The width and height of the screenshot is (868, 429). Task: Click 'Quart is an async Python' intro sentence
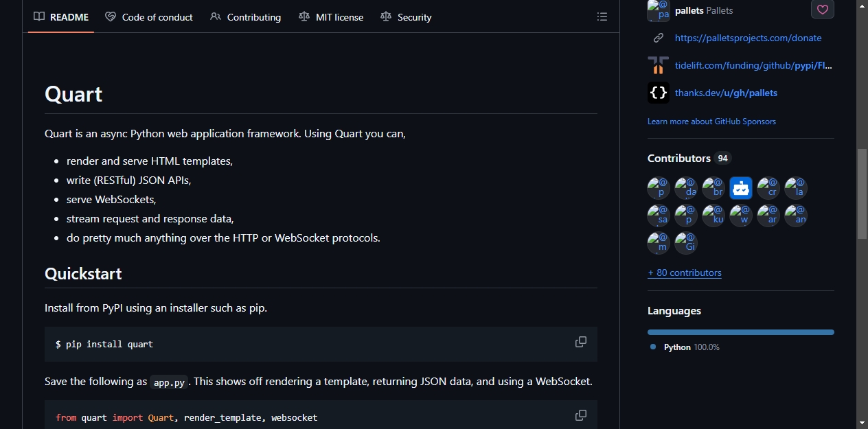225,133
